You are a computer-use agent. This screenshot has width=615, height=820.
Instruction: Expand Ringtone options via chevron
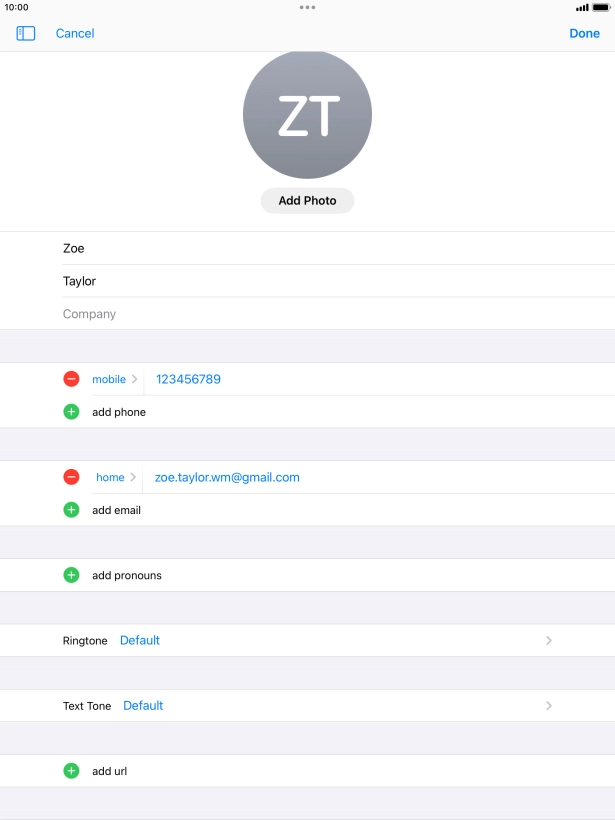tap(548, 640)
